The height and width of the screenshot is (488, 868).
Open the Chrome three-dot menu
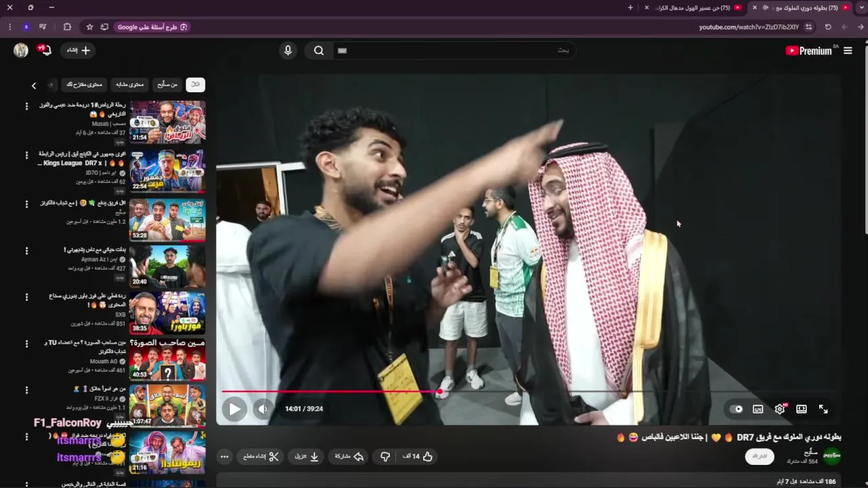click(9, 27)
